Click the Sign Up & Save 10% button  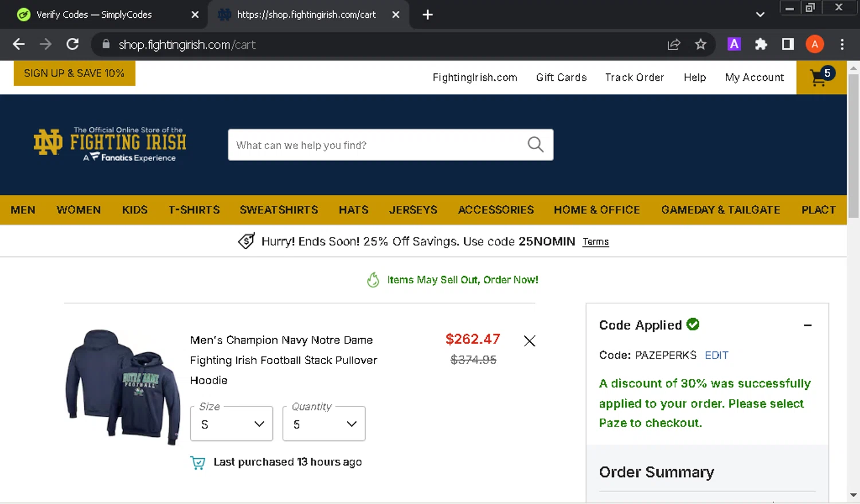click(x=75, y=73)
